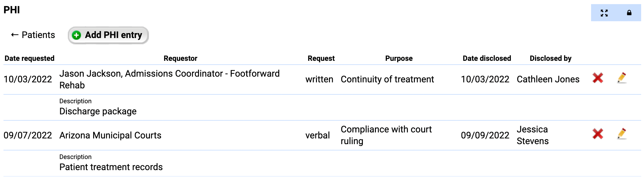This screenshot has height=185, width=644.
Task: Click the Date requested column header
Action: [29, 58]
